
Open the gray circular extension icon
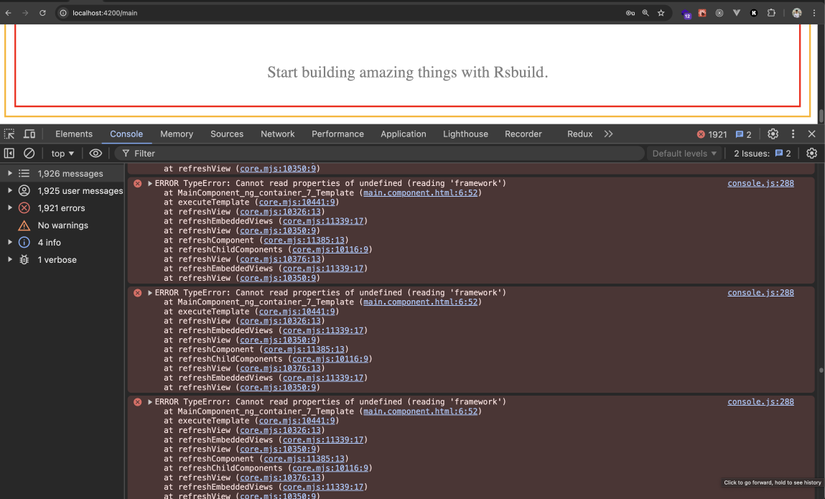click(719, 13)
